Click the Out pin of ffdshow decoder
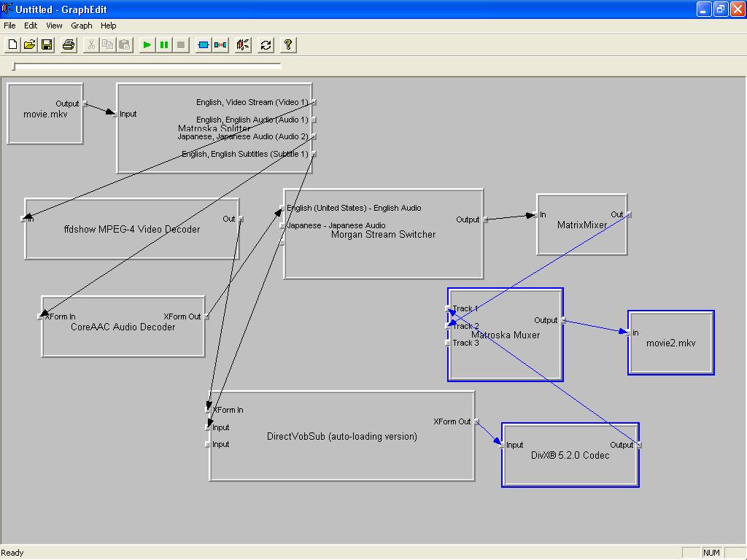Screen dimensions: 747x560 241,219
